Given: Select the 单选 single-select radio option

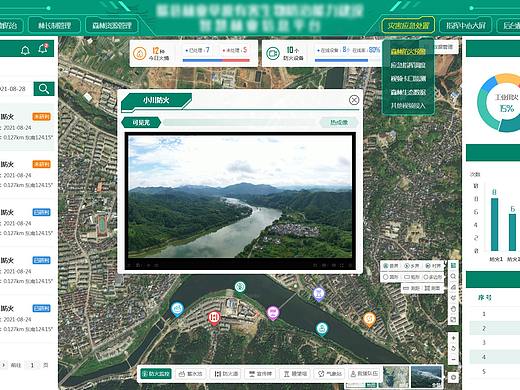Looking at the screenshot, I should tap(391, 266).
